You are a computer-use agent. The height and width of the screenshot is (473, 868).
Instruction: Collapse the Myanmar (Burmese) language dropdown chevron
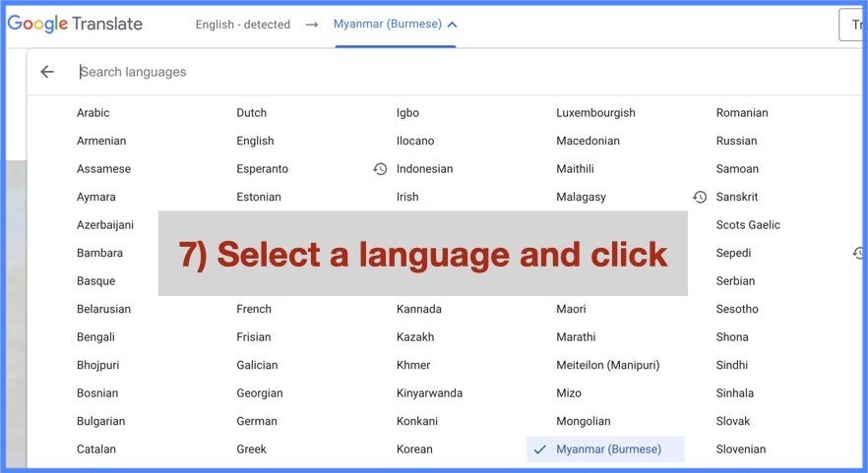pos(453,25)
